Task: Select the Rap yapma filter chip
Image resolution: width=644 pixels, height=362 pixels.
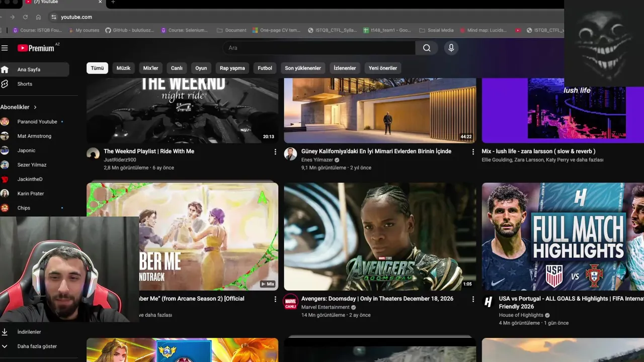Action: point(232,68)
